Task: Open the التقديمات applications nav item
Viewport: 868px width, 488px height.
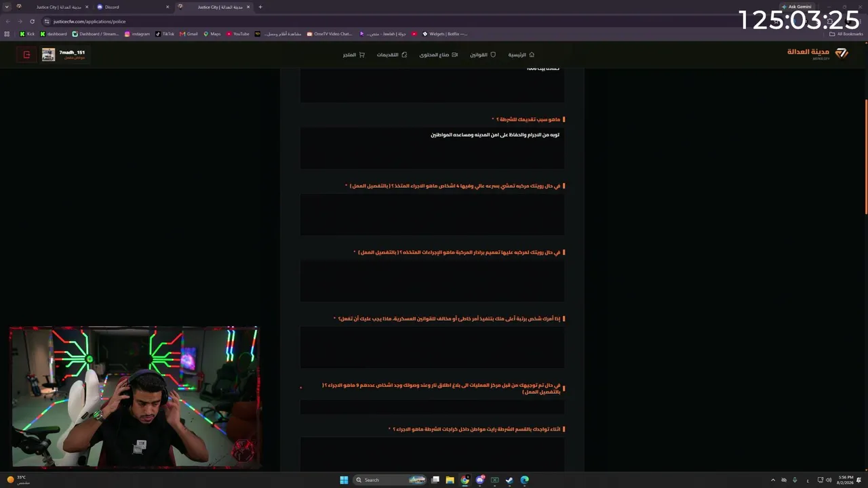Action: tap(392, 55)
